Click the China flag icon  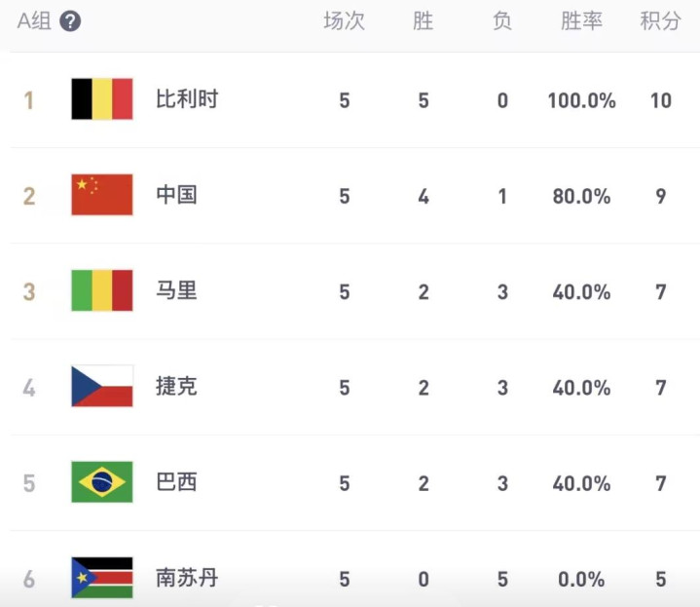[102, 195]
